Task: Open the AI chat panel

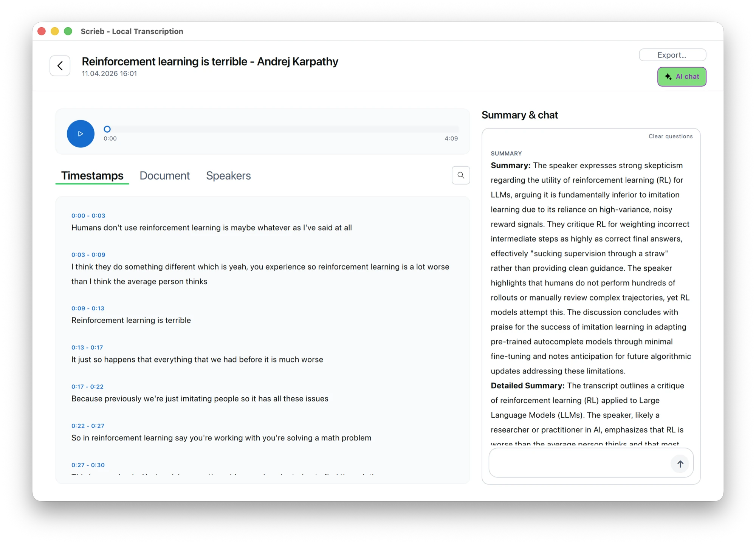Action: click(x=682, y=77)
